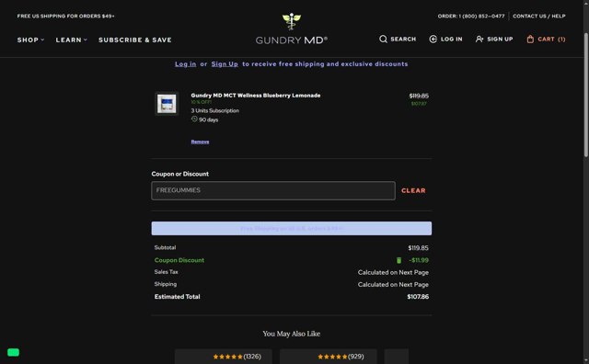Click the order phone number 1 (800) 852-0477
The height and width of the screenshot is (364, 589).
[481, 17]
